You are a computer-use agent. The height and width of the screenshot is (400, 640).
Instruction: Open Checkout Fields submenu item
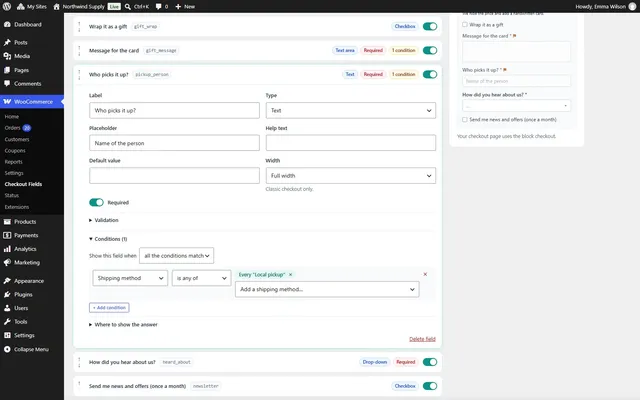(x=23, y=184)
